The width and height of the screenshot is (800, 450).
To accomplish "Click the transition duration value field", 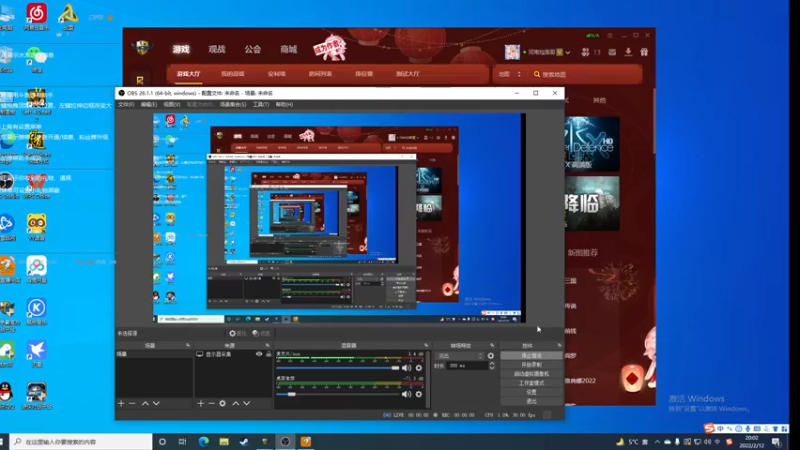I will tap(467, 366).
